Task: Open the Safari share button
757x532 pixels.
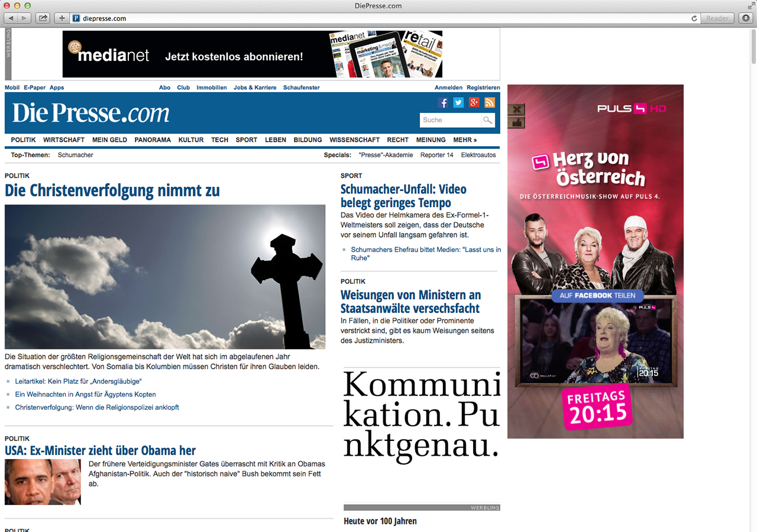Action: [x=43, y=18]
